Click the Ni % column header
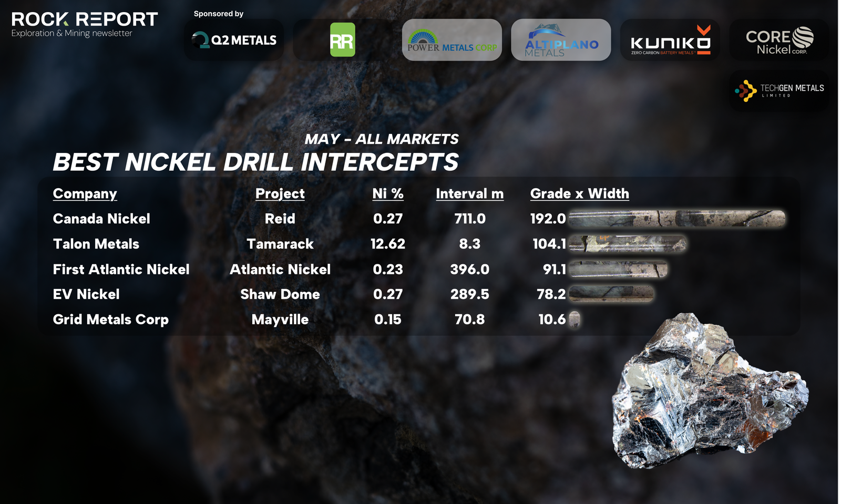Viewport: 841px width, 504px height. click(388, 194)
